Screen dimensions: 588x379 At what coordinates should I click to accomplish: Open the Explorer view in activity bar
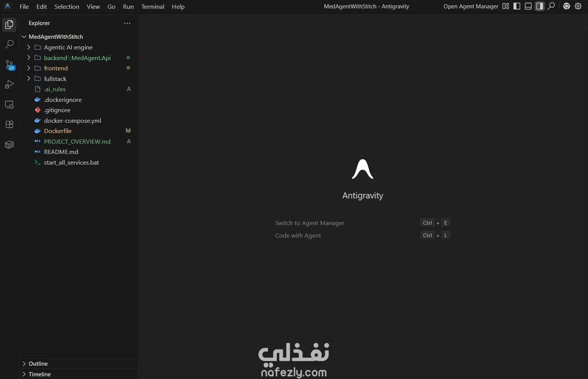[x=10, y=25]
